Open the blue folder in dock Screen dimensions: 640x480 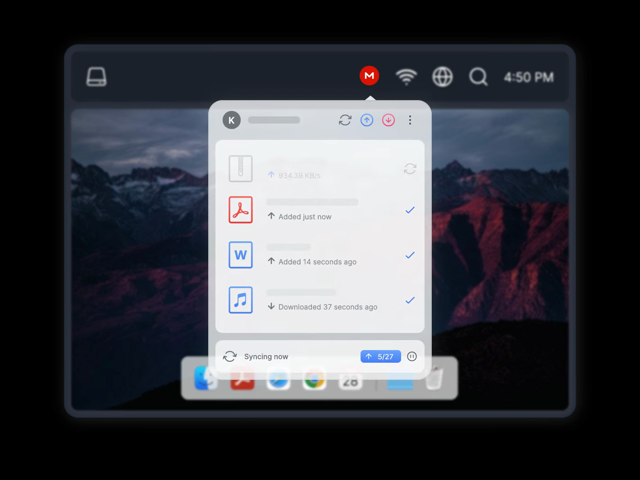pos(400,381)
